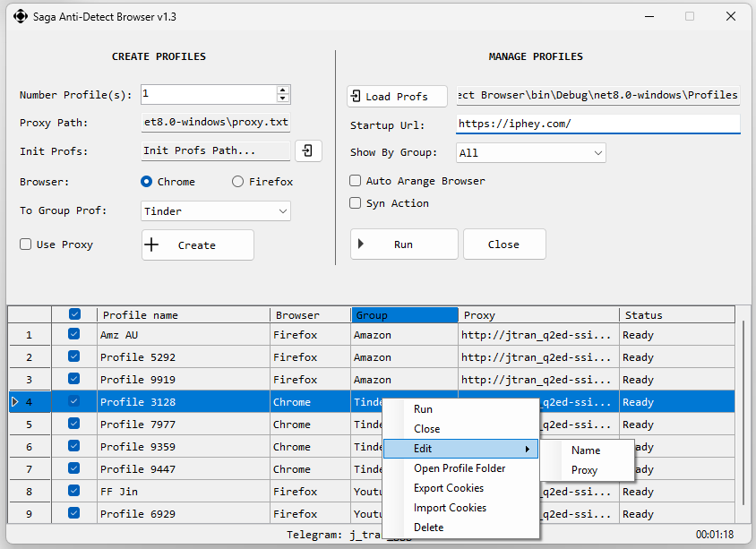The height and width of the screenshot is (549, 756).
Task: Click the Create button
Action: (x=198, y=244)
